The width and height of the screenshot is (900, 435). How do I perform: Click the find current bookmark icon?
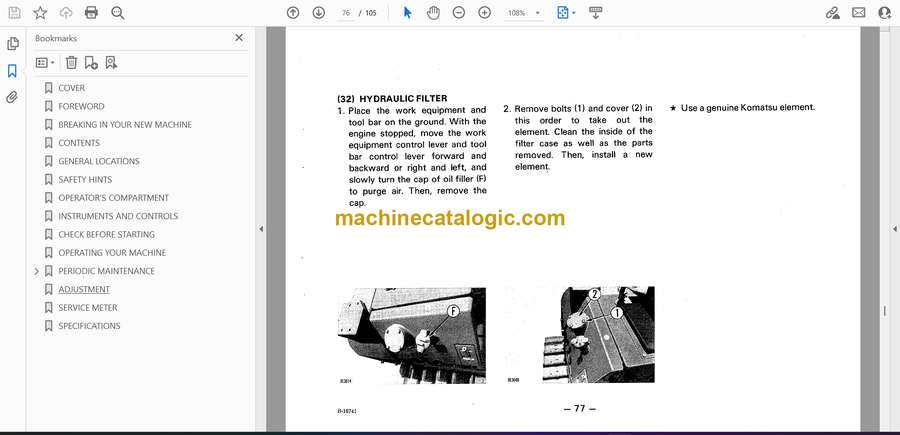click(111, 63)
